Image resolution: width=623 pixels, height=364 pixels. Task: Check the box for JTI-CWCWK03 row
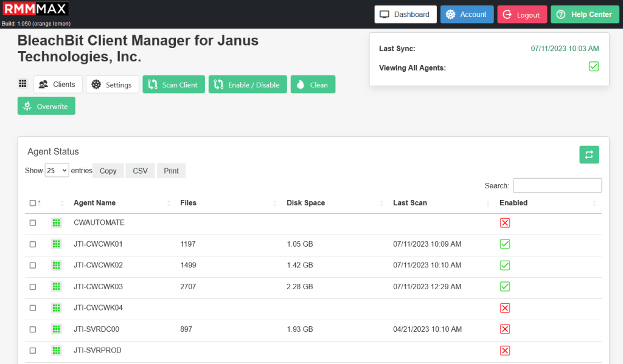pyautogui.click(x=33, y=287)
